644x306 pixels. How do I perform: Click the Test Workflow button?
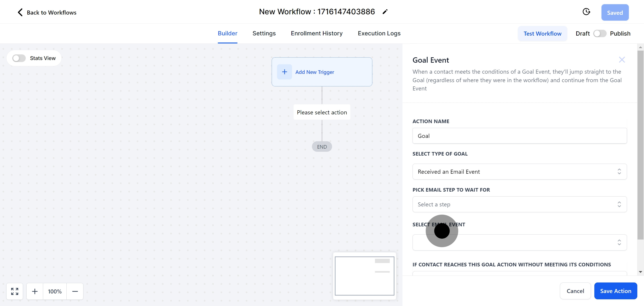pyautogui.click(x=542, y=34)
